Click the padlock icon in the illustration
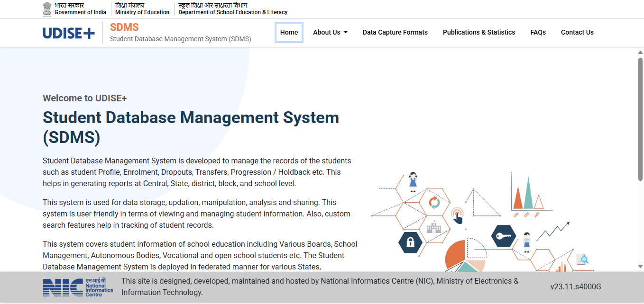Image resolution: width=644 pixels, height=304 pixels. click(410, 242)
